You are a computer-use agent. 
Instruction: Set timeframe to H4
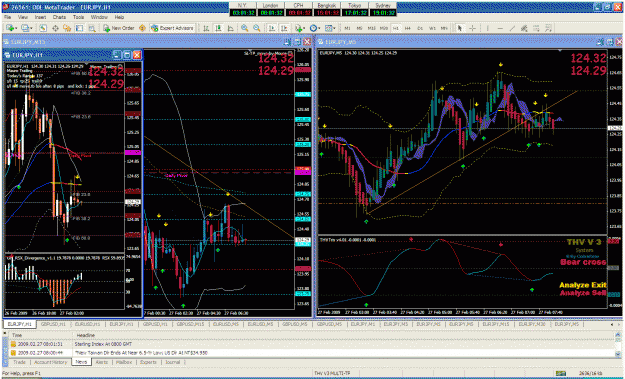pyautogui.click(x=408, y=28)
